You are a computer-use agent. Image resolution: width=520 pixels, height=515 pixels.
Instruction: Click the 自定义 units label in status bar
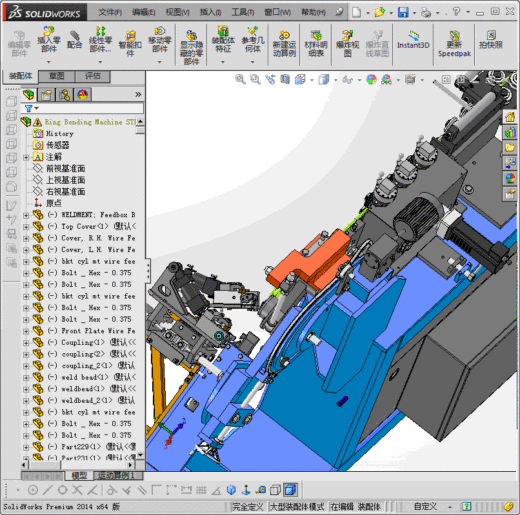pyautogui.click(x=426, y=507)
